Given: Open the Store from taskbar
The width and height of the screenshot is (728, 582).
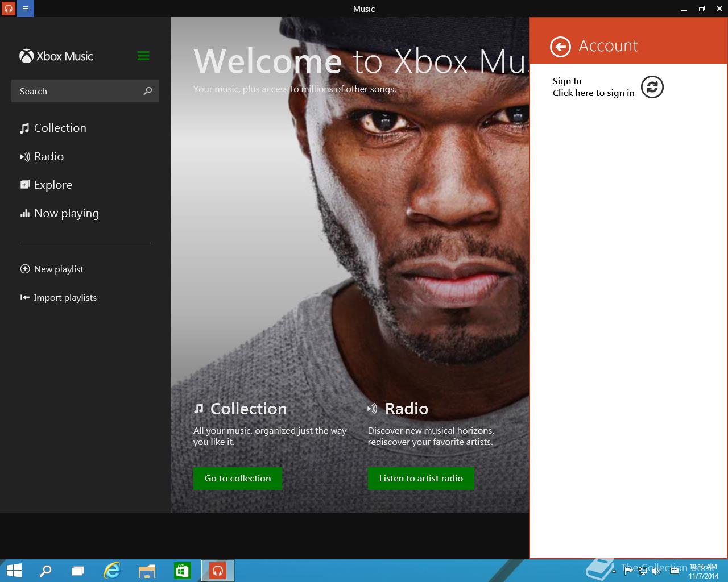Looking at the screenshot, I should [x=182, y=571].
